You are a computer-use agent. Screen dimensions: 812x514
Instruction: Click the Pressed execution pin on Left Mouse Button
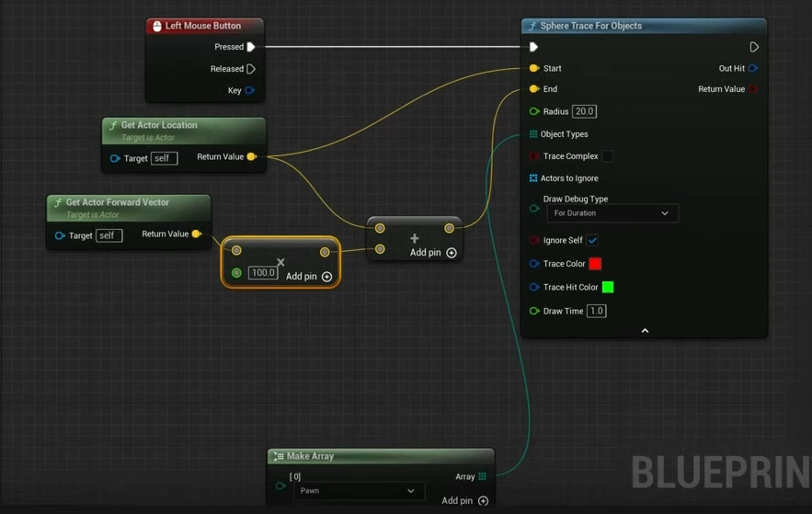251,47
